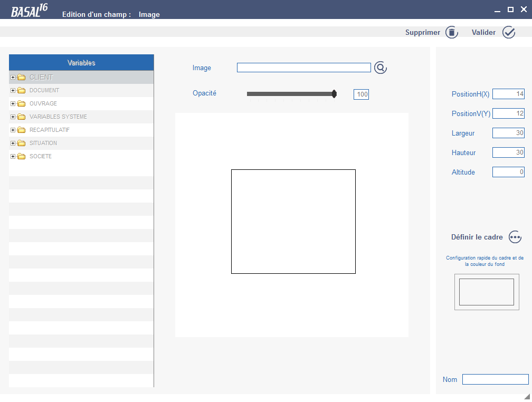This screenshot has width=532, height=402.
Task: Focus the PositionH(X) field
Action: pyautogui.click(x=508, y=94)
